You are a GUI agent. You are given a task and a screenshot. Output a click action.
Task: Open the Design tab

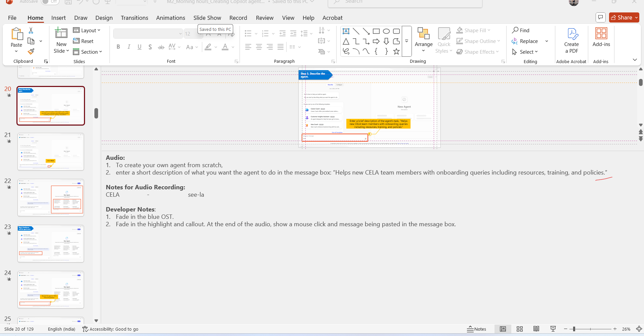coord(104,18)
